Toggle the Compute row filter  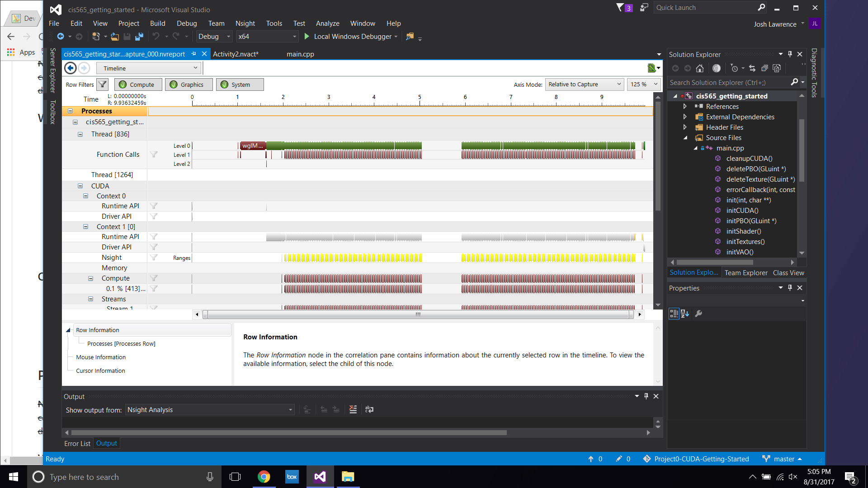[x=137, y=84]
